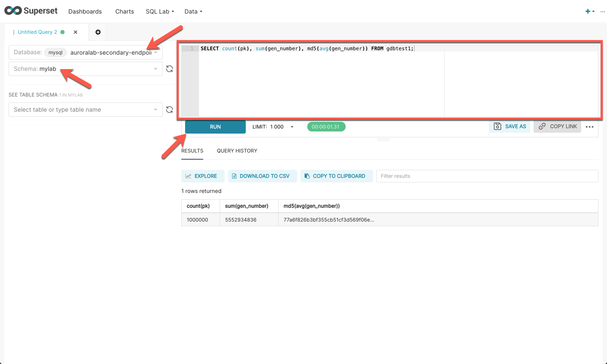Open the table name selector

tap(85, 110)
